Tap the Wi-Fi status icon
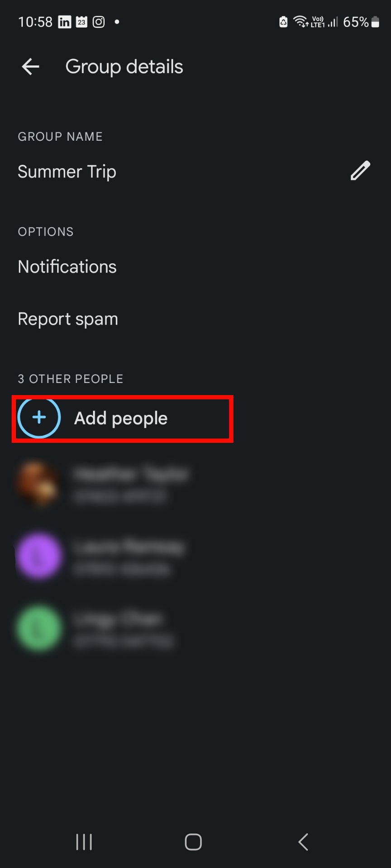 pos(301,22)
